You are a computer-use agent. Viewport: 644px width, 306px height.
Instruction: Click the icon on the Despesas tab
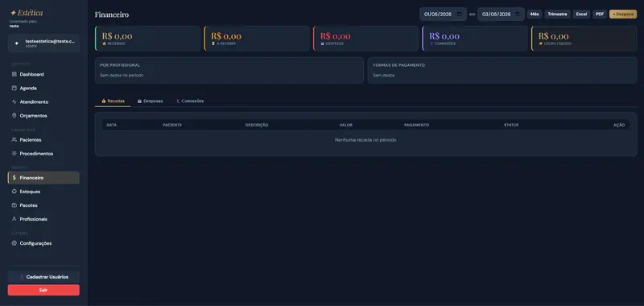139,101
